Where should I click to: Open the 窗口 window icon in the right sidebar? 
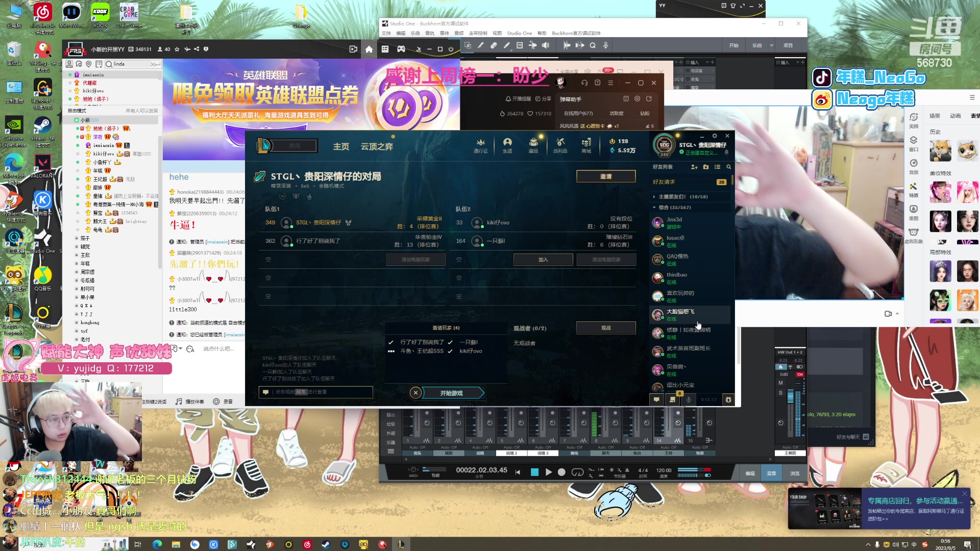(913, 143)
